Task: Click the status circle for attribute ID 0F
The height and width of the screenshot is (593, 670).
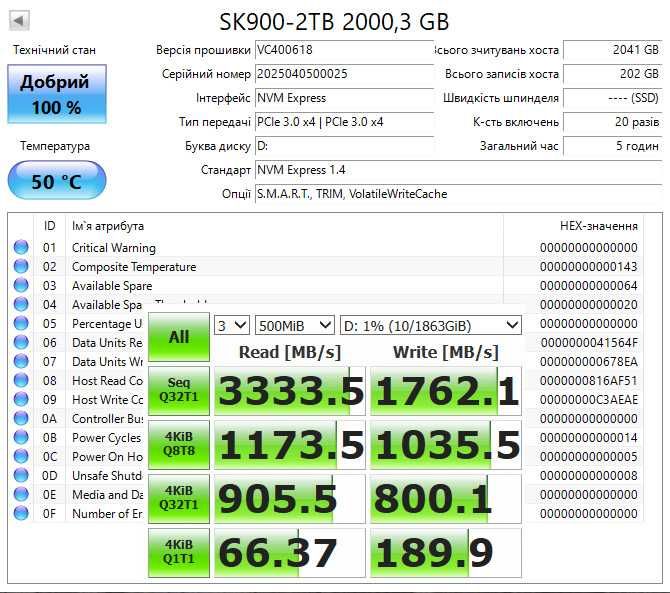Action: 21,513
